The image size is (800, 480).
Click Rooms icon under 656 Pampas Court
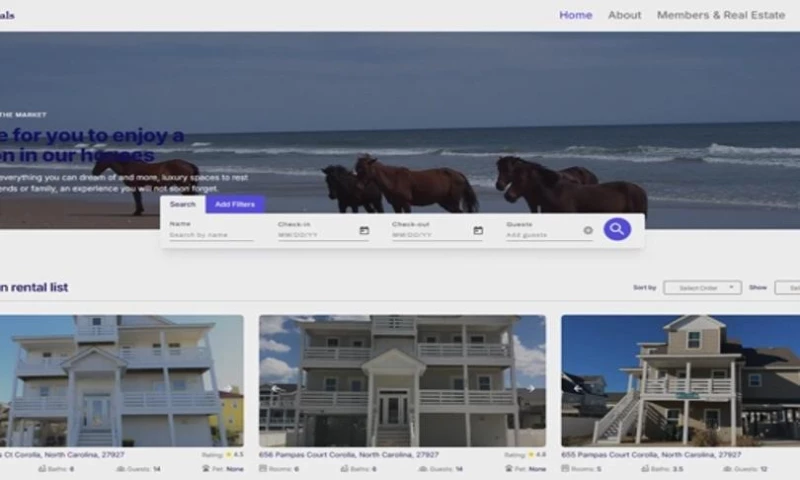point(263,468)
